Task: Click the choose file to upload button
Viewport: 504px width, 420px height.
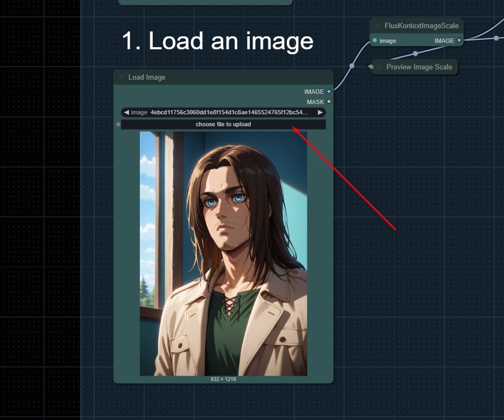Action: click(223, 124)
